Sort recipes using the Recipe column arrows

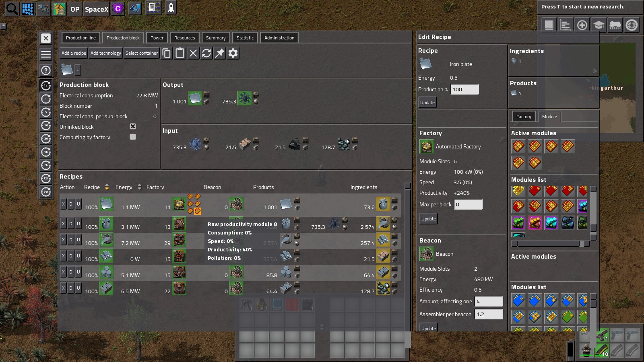(x=107, y=187)
